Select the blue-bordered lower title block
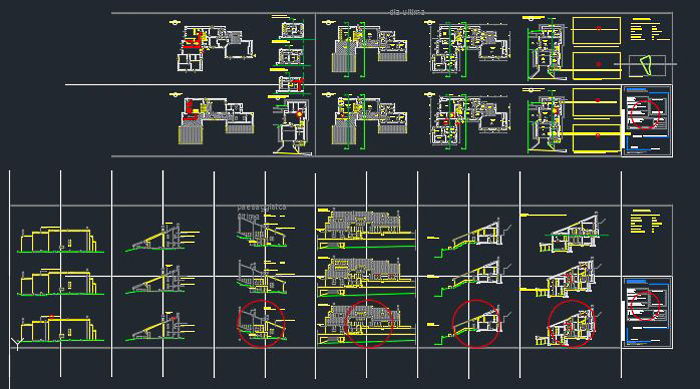This screenshot has width=700, height=389. point(647,312)
